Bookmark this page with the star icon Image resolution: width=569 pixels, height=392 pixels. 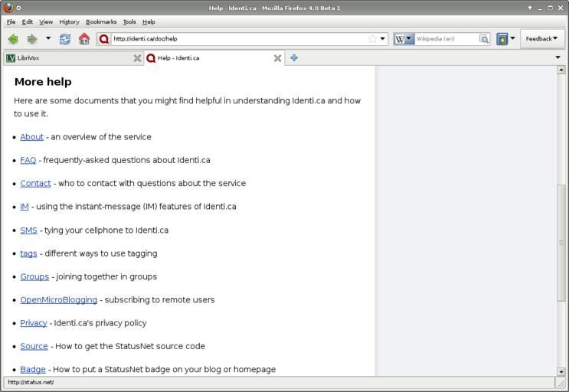tap(372, 39)
